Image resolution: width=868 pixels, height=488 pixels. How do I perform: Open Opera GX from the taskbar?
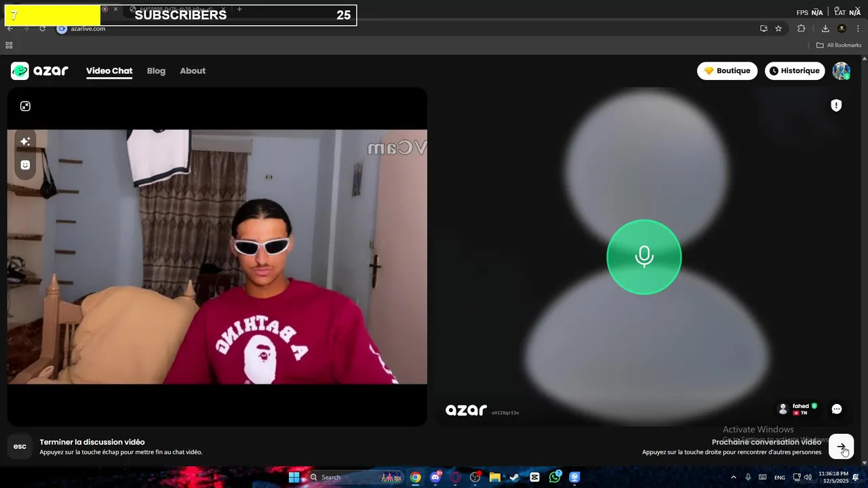[x=456, y=477]
